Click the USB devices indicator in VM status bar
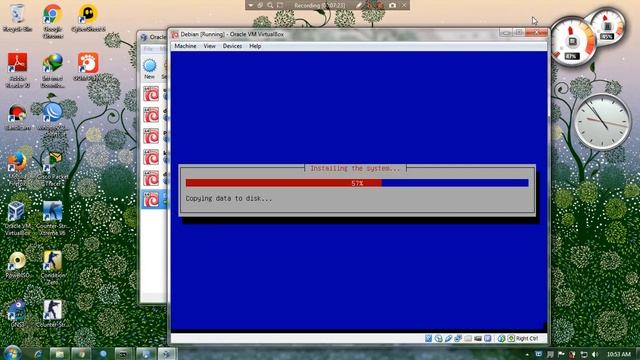 [x=448, y=338]
